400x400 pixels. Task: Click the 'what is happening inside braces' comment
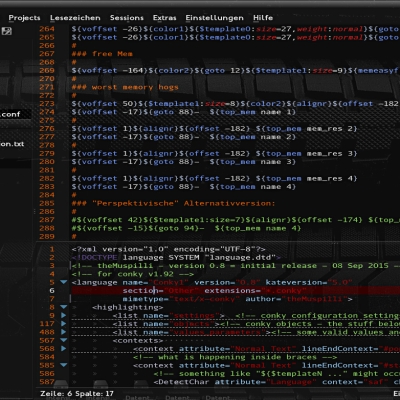[x=235, y=357]
